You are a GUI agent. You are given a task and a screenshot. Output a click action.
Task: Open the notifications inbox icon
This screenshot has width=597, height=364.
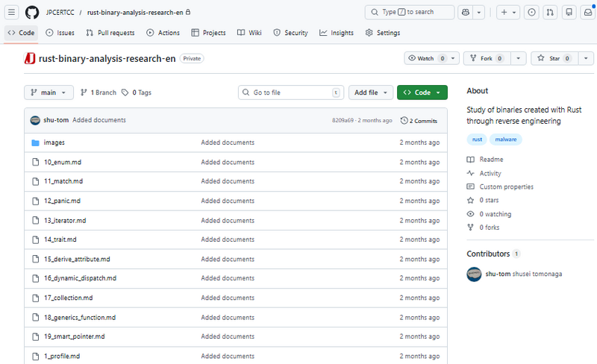tap(587, 13)
